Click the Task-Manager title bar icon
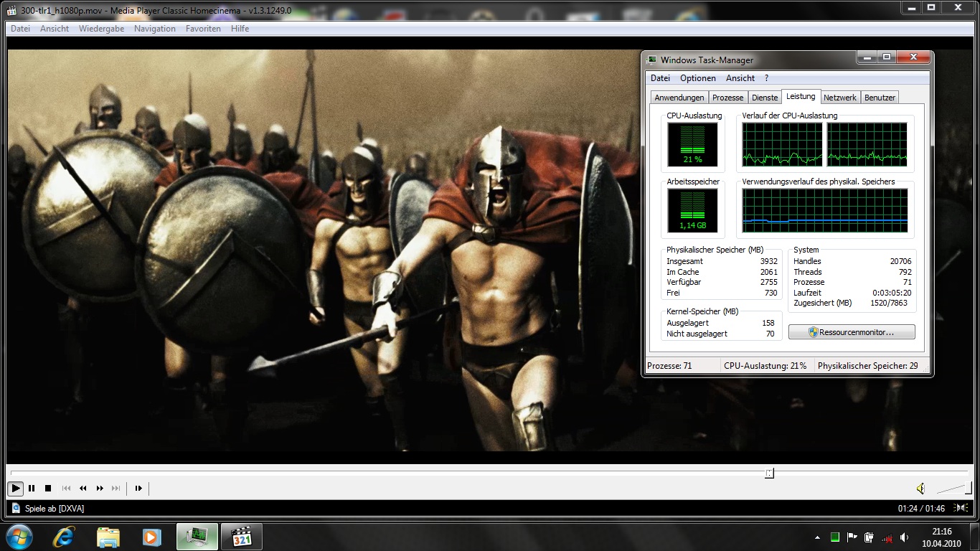The height and width of the screenshot is (551, 980). click(651, 60)
